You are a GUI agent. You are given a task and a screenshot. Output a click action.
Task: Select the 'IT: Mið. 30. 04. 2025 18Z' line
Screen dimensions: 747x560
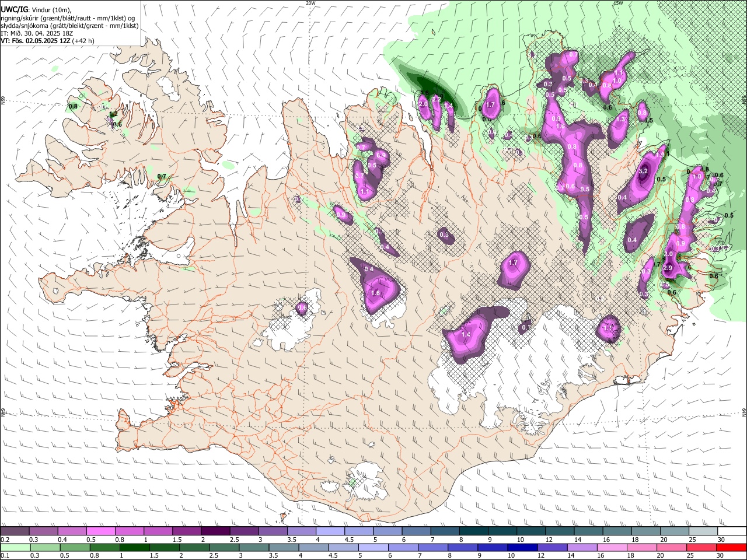click(x=37, y=33)
